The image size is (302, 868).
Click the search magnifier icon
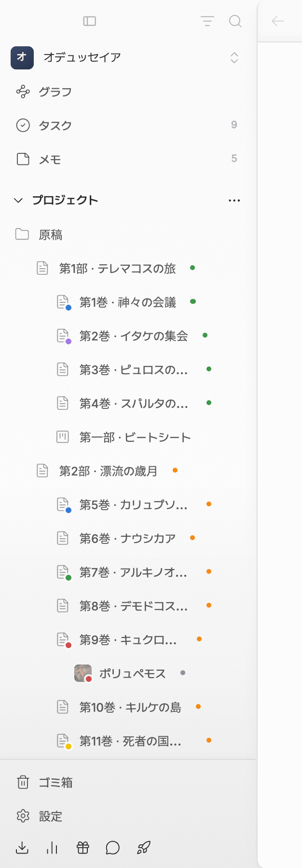pyautogui.click(x=235, y=21)
